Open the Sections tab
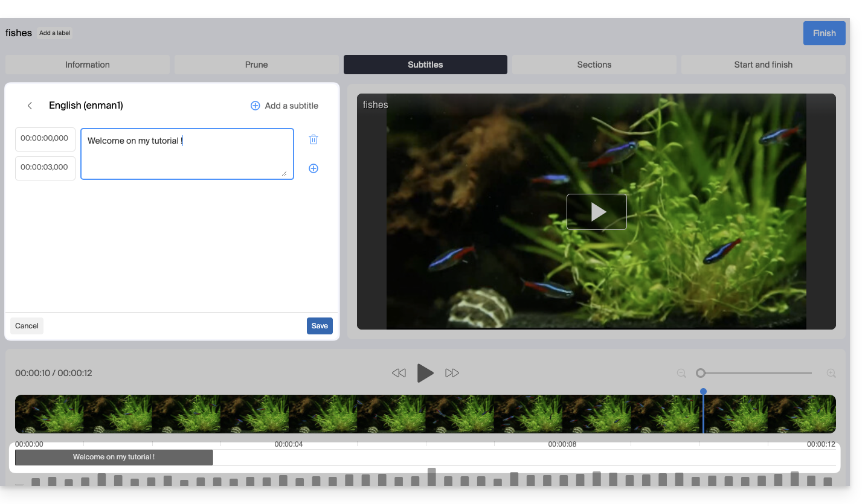 (594, 65)
